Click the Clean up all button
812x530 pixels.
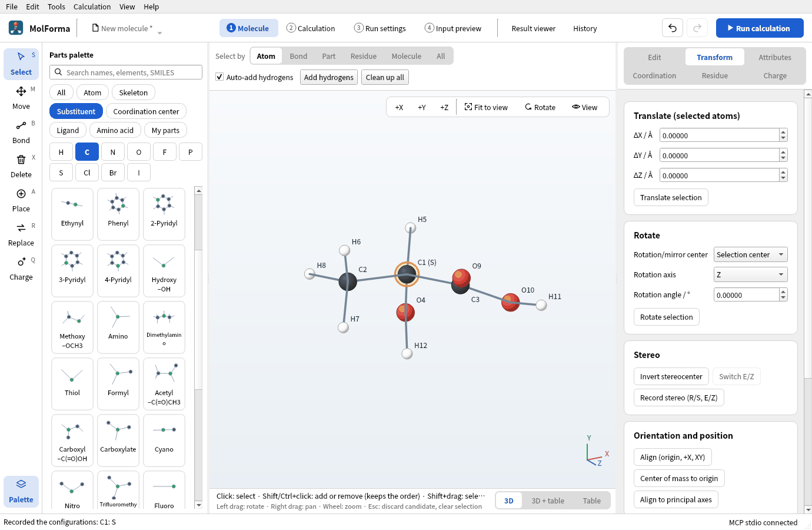(385, 77)
